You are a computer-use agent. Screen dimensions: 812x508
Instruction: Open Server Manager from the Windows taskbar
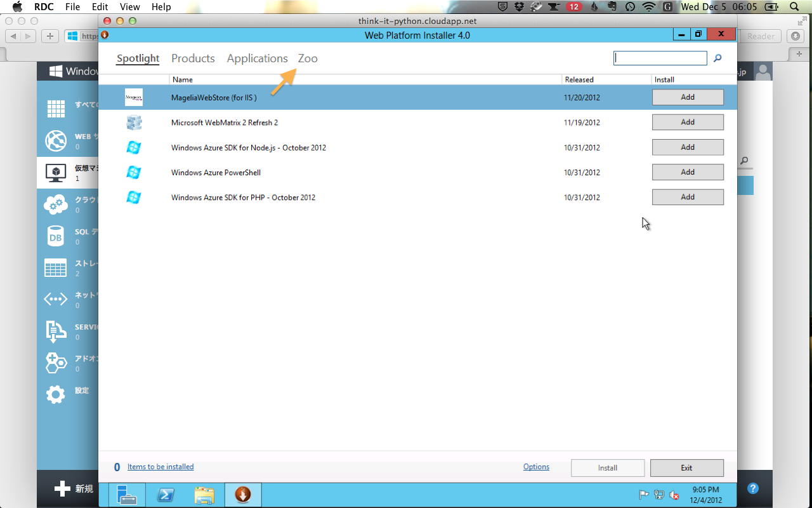pyautogui.click(x=128, y=495)
